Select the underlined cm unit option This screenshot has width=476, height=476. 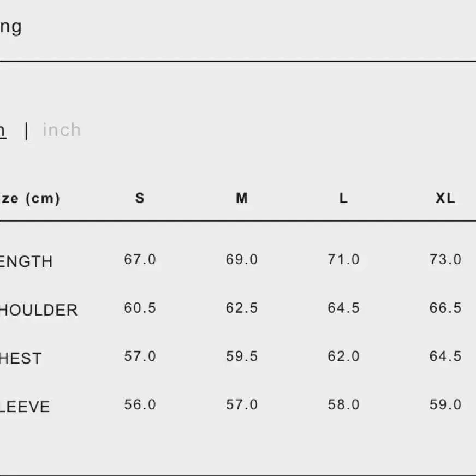(2, 130)
